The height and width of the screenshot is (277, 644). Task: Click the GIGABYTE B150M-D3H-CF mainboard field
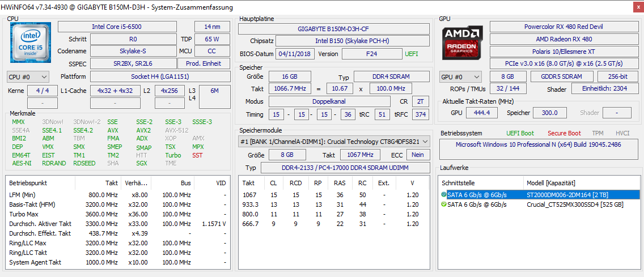tap(333, 29)
